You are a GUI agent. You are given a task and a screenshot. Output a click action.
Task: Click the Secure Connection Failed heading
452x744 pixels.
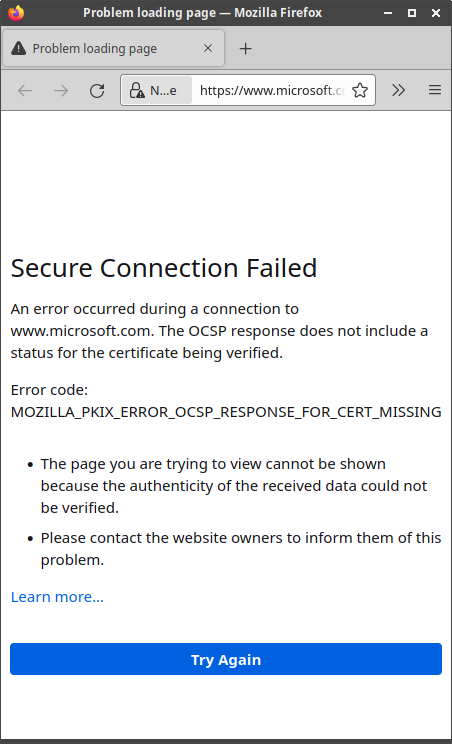pos(164,268)
